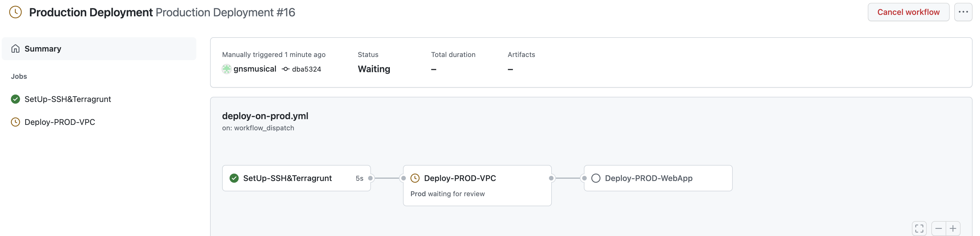Screen dimensions: 980x236
Task: Open the Summary tab in the sidebar
Action: coord(43,49)
